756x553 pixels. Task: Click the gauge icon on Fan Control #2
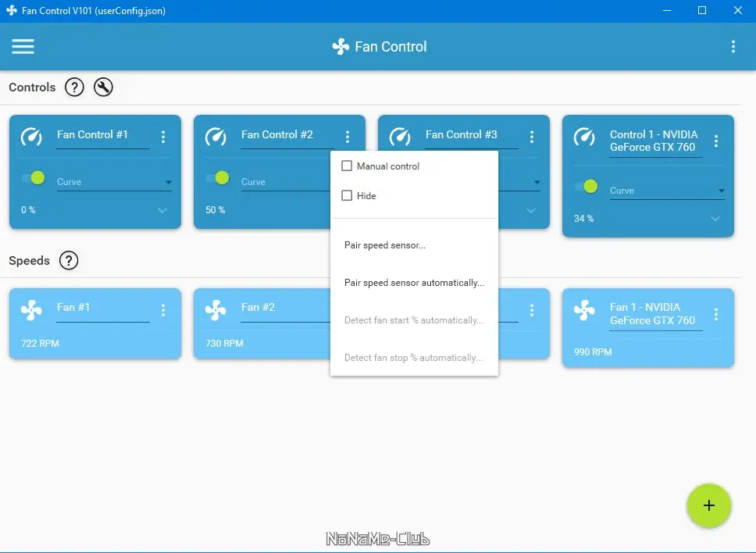[x=216, y=137]
